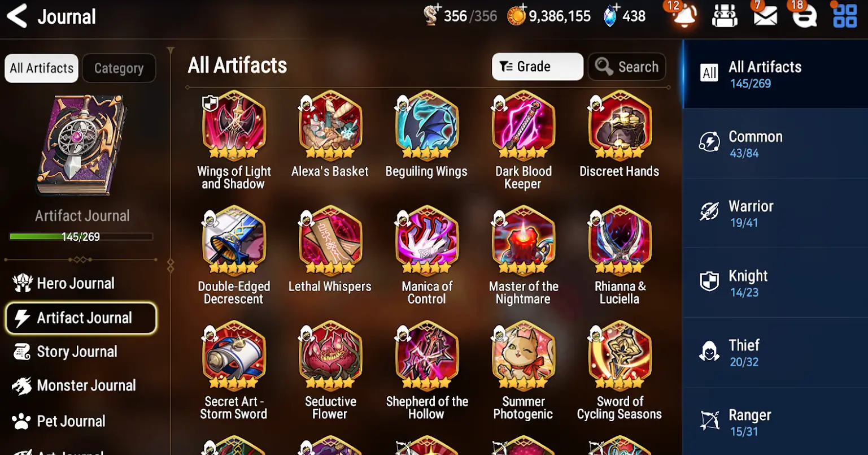Open the Master of the Nightmare artifact
This screenshot has height=455, width=868.
(523, 241)
